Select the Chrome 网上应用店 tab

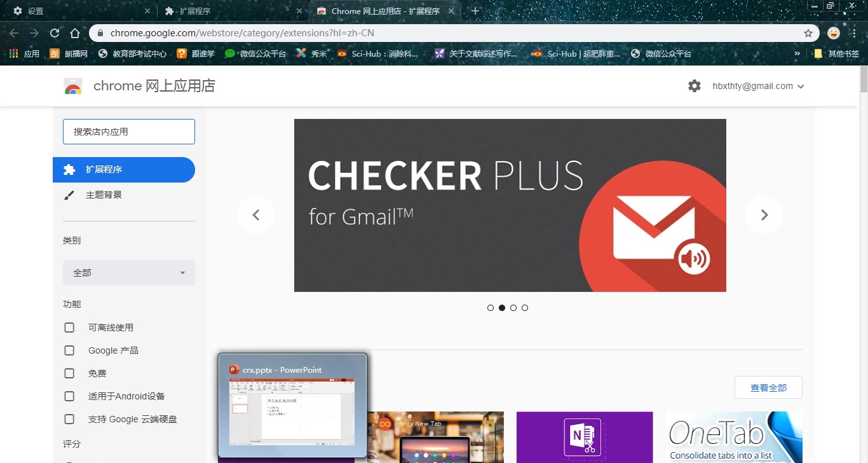(x=385, y=11)
